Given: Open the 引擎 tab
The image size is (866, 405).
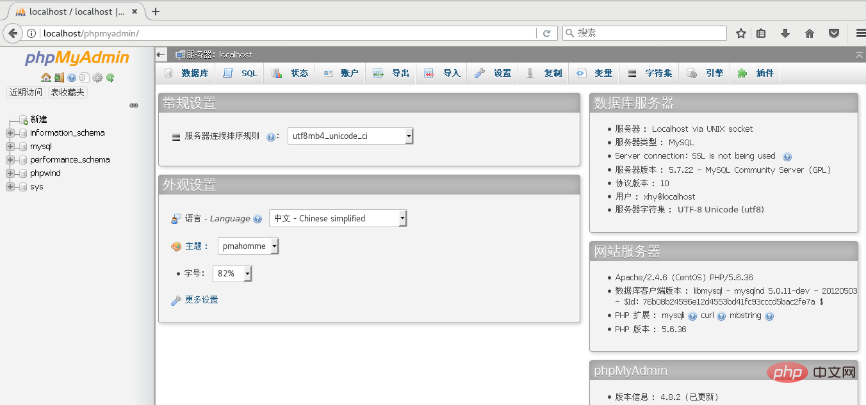Looking at the screenshot, I should click(x=705, y=73).
